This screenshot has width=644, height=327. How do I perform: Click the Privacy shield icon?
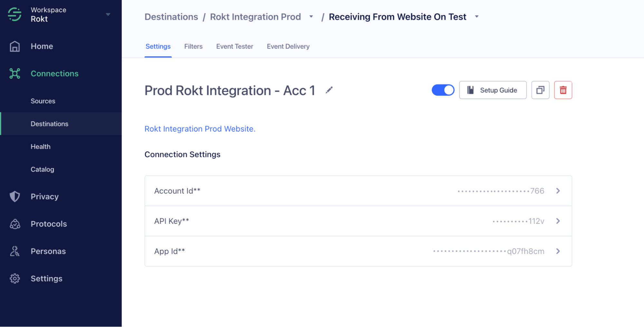[x=15, y=196]
